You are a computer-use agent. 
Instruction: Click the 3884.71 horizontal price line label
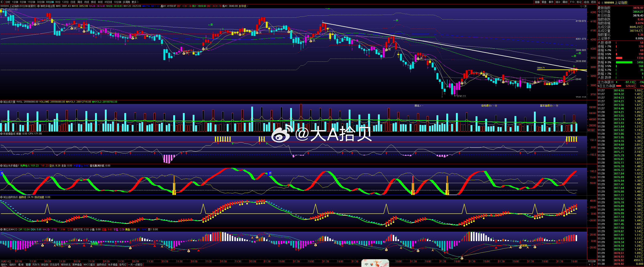pyautogui.click(x=541, y=68)
